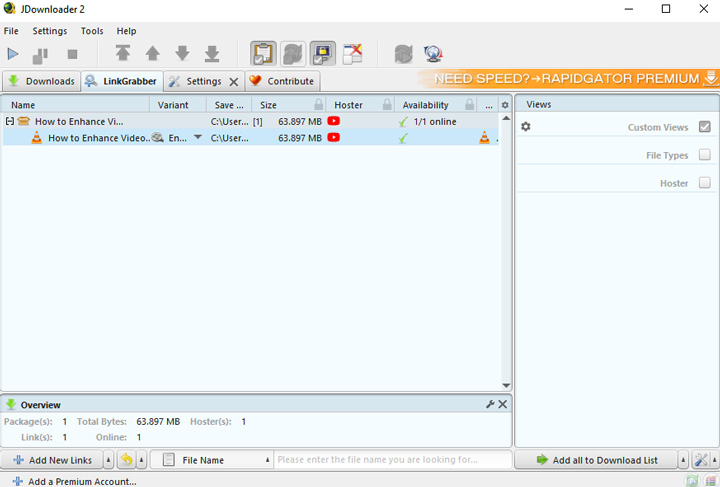The height and width of the screenshot is (487, 720).
Task: Open the Help menu
Action: pos(126,31)
